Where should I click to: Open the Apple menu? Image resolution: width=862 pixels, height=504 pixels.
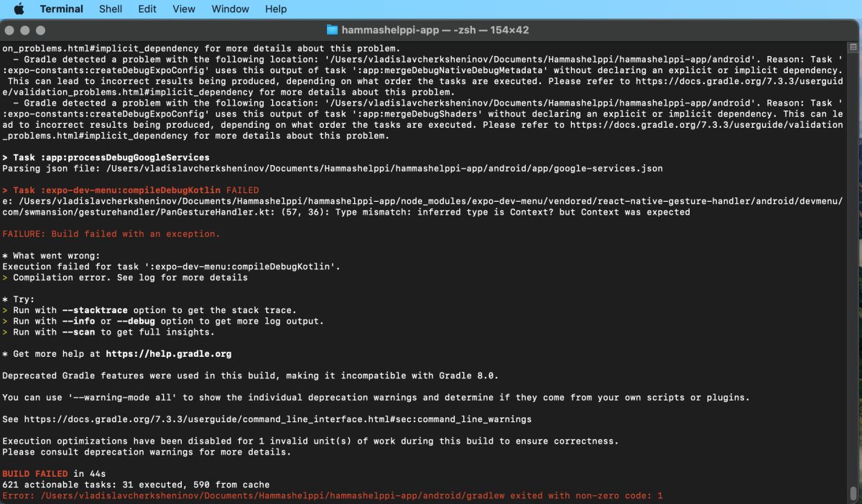click(19, 9)
